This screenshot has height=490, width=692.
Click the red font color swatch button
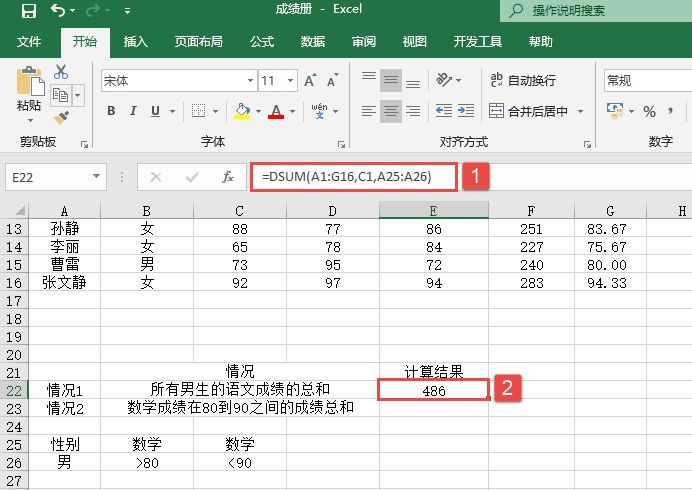coord(276,111)
